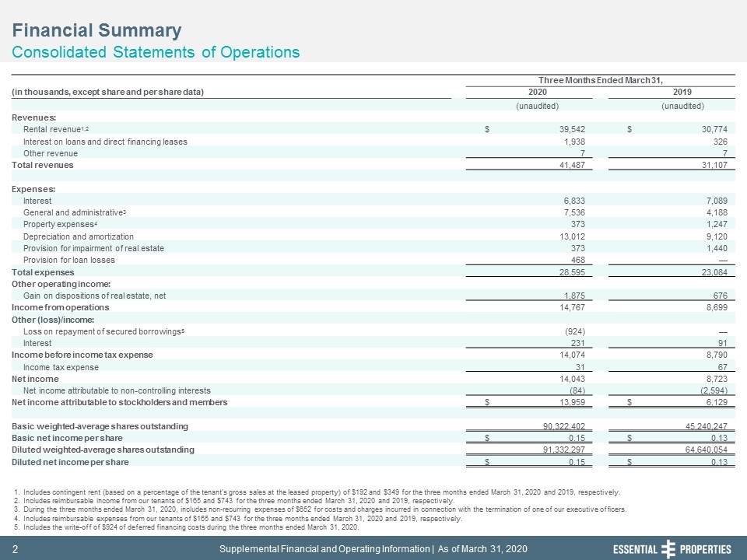This screenshot has width=747, height=560.
Task: Click total revenues value 31,107
Action: [x=714, y=165]
